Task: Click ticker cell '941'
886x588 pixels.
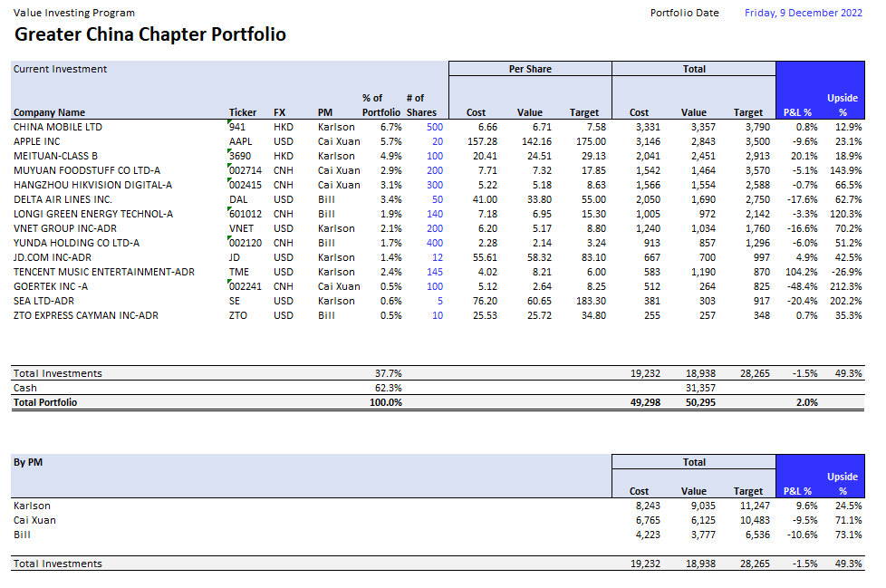Action: tap(237, 127)
